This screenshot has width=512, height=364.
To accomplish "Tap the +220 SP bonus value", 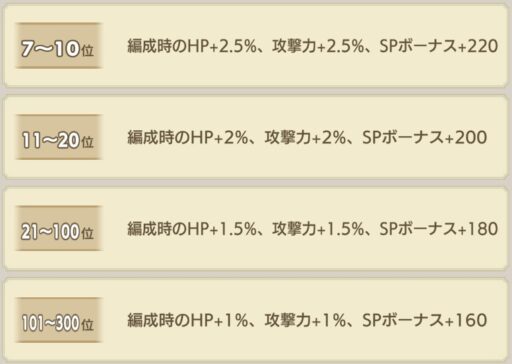I will click(x=478, y=46).
